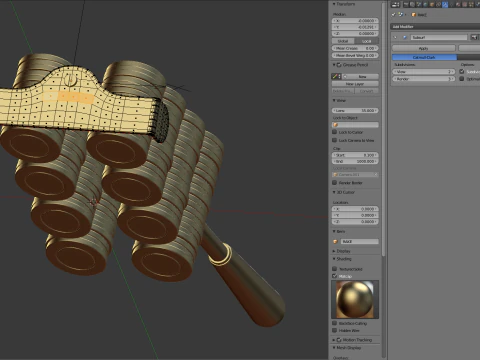This screenshot has width=480, height=360.
Task: Click the Subsurf modifier type icon
Action: 405,37
